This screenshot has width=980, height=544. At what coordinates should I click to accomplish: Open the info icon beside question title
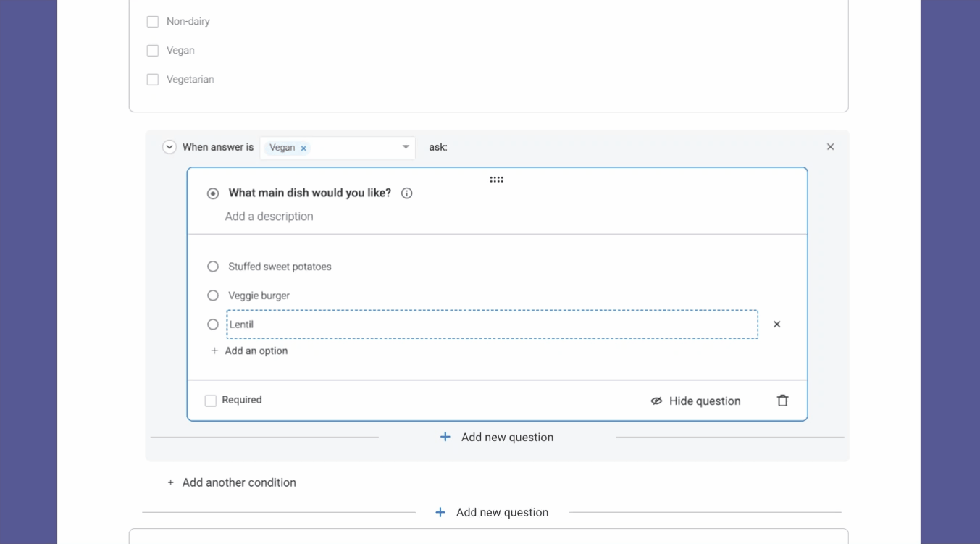click(407, 193)
